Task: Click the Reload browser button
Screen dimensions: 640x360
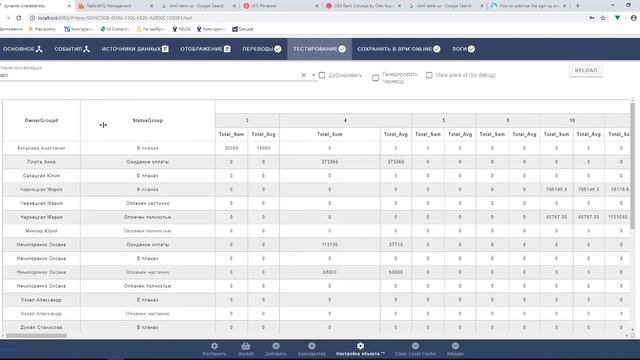Action: [x=19, y=18]
